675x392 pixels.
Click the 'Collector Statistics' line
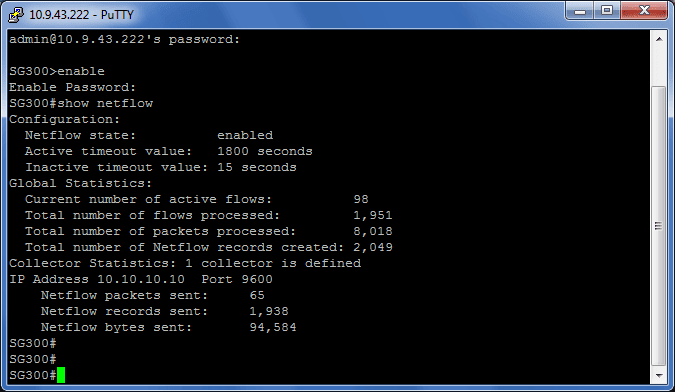[185, 263]
